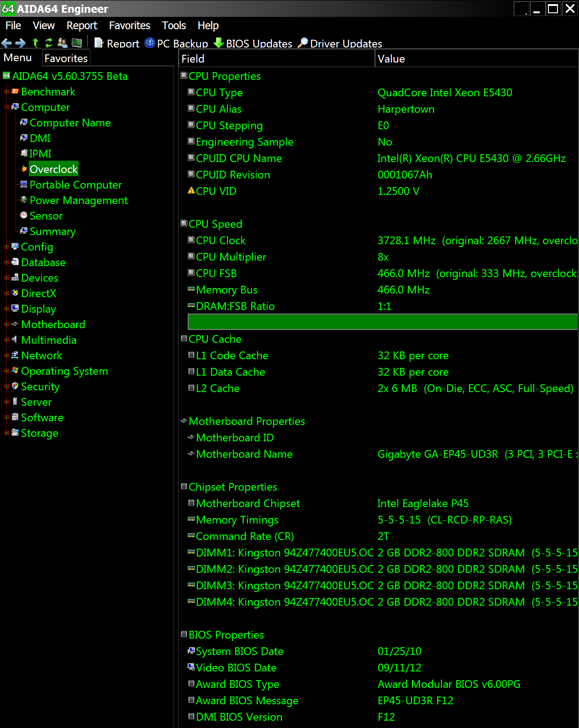Click the Report toolbar button
Screen dimensions: 579x728
pos(117,43)
